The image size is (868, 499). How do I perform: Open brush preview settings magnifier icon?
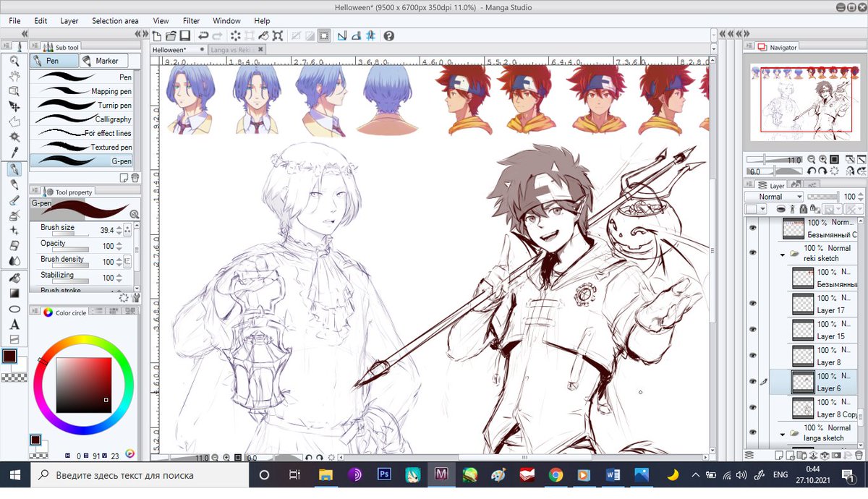134,214
